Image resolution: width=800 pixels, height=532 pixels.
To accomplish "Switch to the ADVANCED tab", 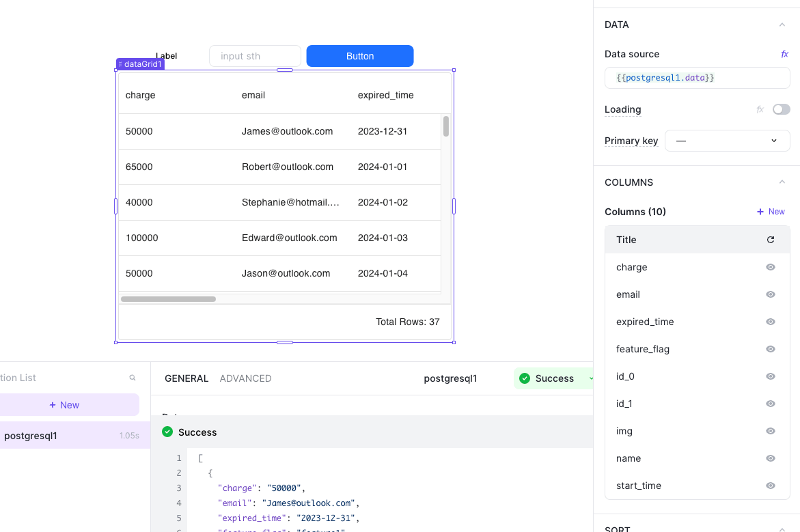I will [245, 378].
